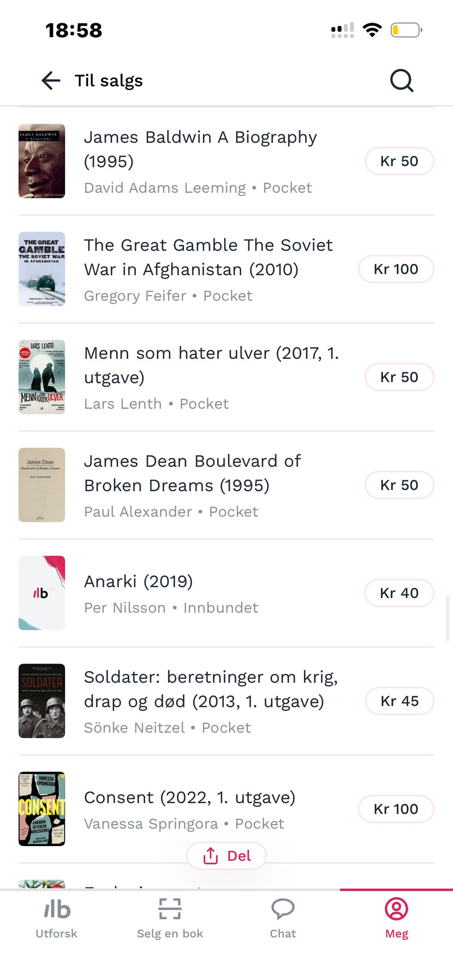Tap Kr 40 price for Anarki
453x980 pixels.
(x=399, y=593)
